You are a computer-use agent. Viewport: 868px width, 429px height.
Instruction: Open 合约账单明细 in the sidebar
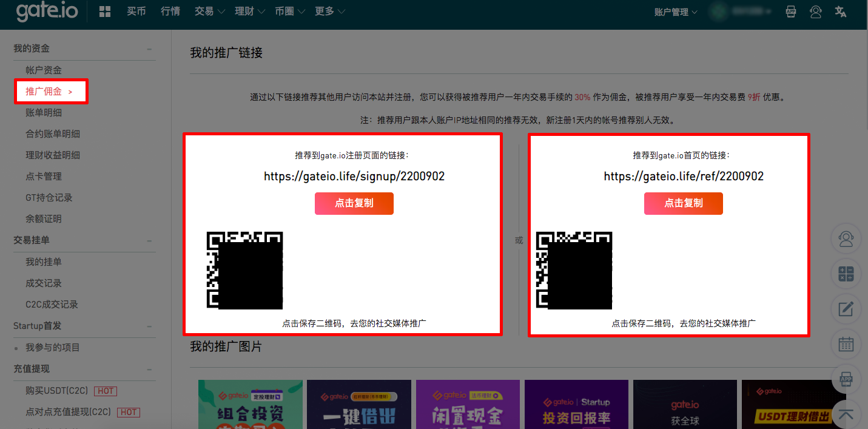click(53, 134)
